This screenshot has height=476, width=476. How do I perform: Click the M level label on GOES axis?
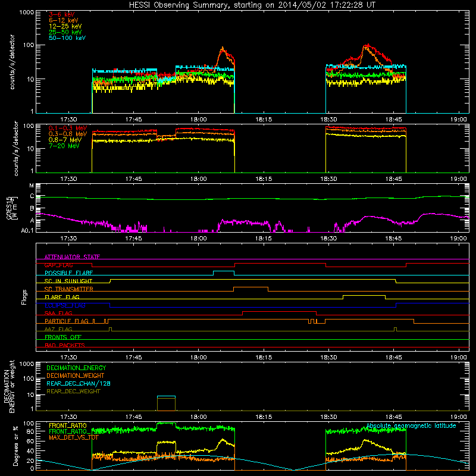(32, 186)
